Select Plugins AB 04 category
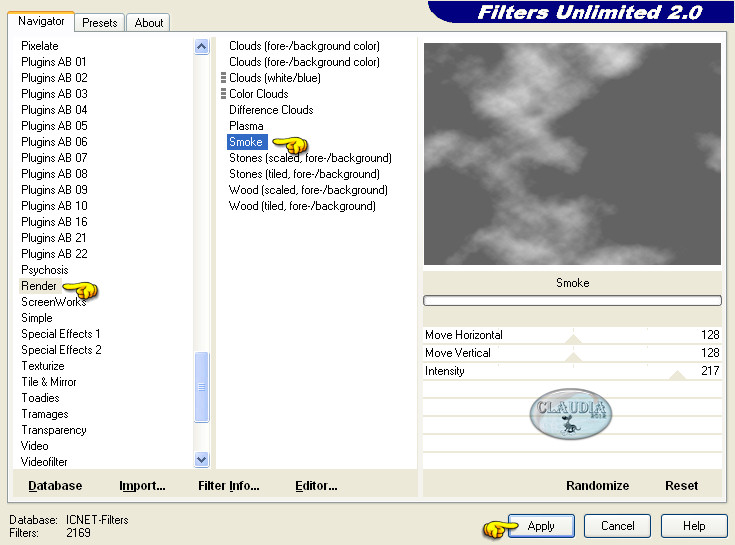 pyautogui.click(x=54, y=110)
